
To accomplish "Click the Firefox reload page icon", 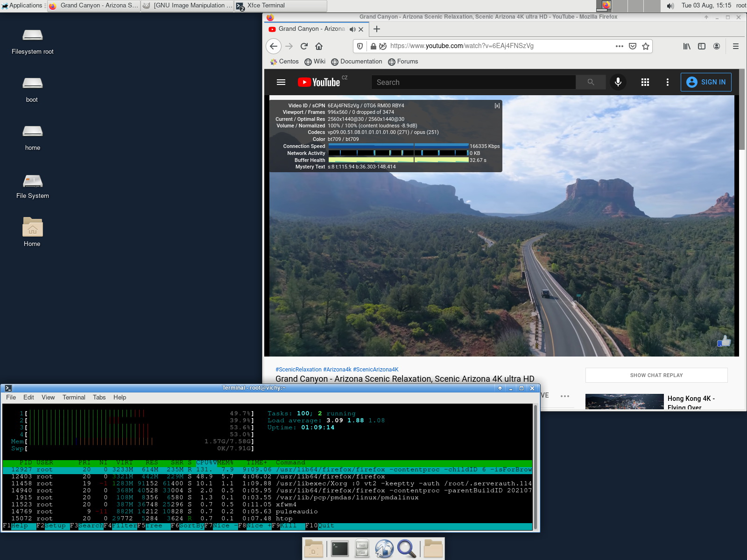I will (304, 46).
